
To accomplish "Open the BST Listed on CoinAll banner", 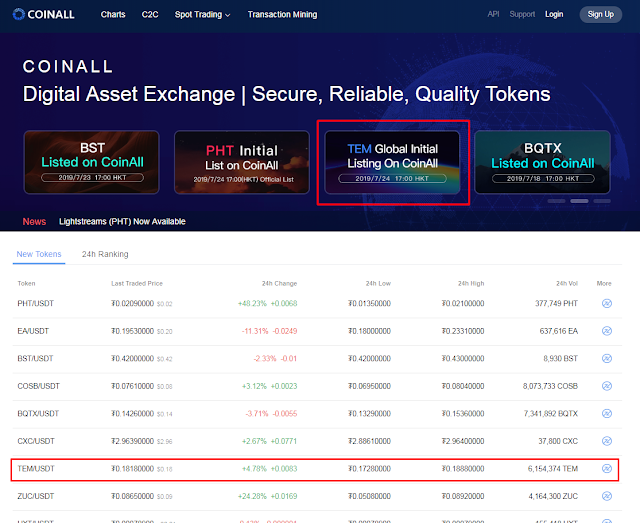I will coord(91,162).
